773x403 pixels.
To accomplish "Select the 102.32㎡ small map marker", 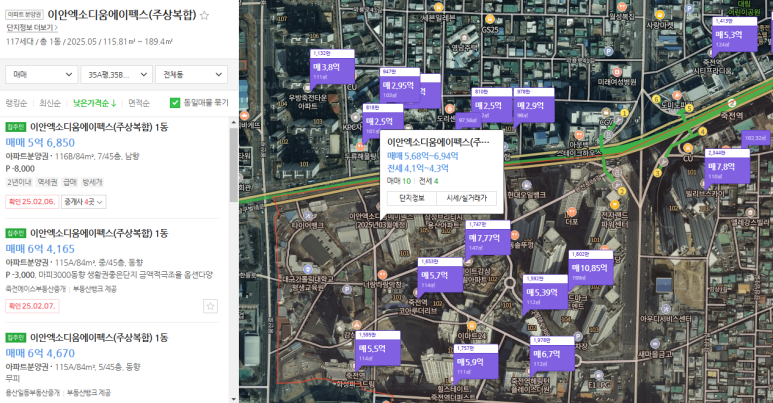I will click(755, 138).
